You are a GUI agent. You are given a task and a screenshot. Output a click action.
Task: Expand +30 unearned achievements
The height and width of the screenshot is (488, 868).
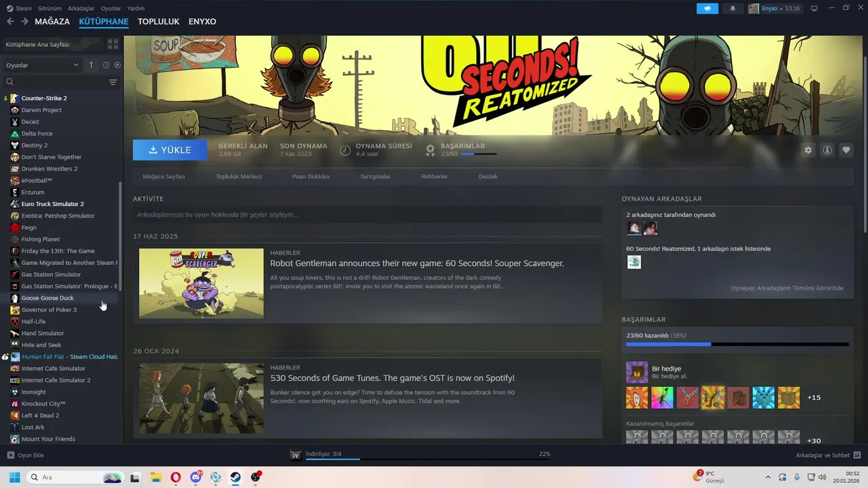coord(814,441)
